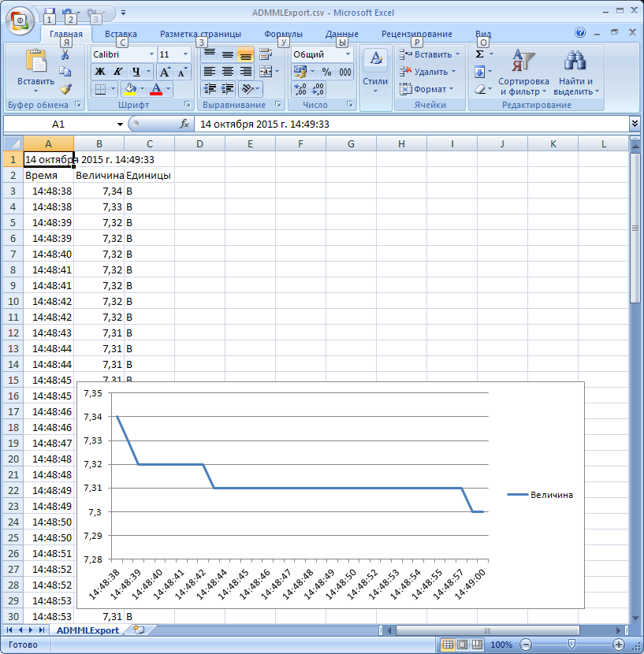The image size is (644, 654).
Task: Click the Format Painter brush icon
Action: 66,88
